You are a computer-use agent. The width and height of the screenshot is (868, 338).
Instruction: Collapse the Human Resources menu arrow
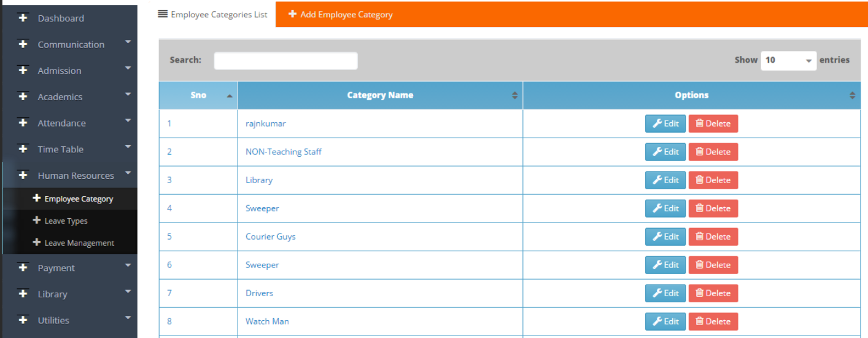point(128,173)
